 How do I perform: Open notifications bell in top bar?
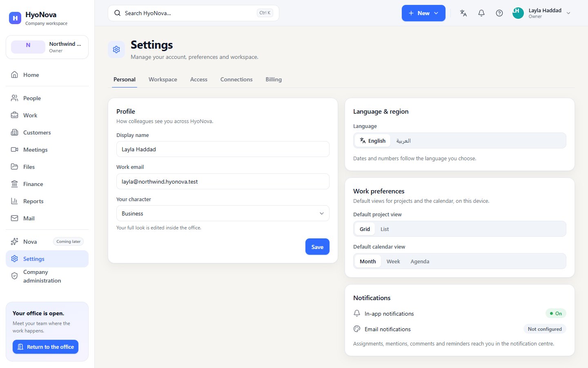click(x=481, y=13)
